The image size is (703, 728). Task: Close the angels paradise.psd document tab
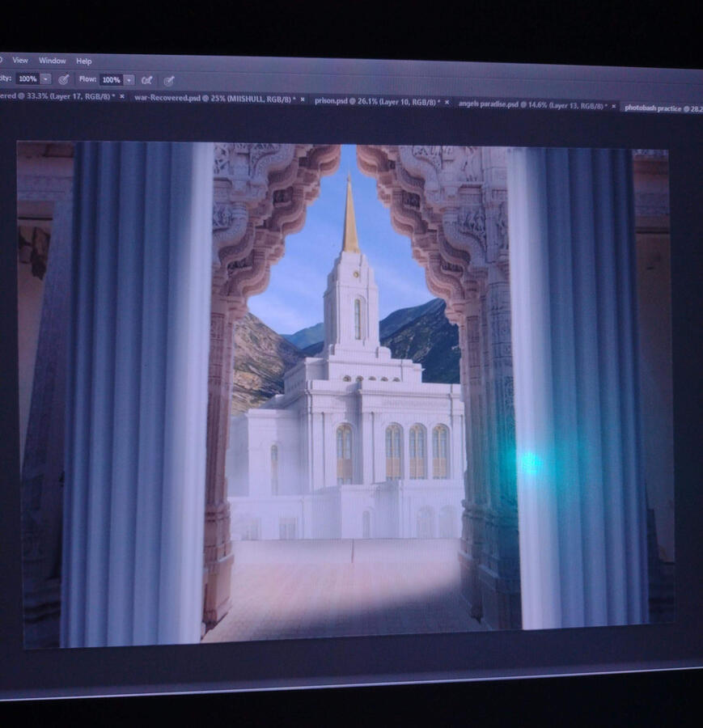coord(613,106)
